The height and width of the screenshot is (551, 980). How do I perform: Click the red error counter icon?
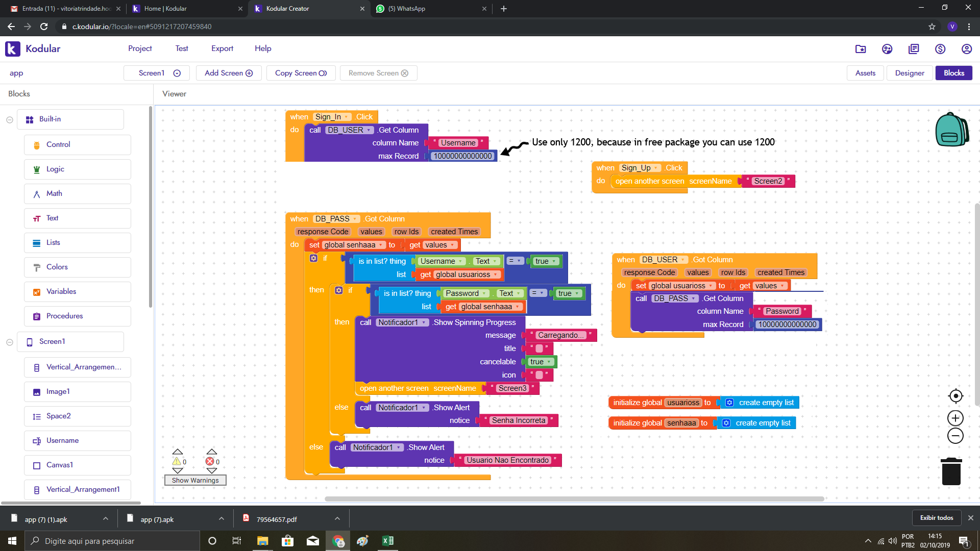tap(210, 461)
